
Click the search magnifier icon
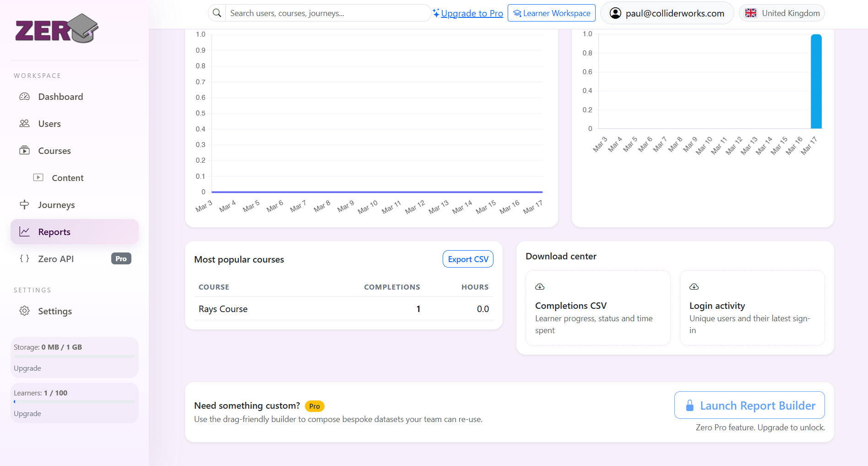217,13
